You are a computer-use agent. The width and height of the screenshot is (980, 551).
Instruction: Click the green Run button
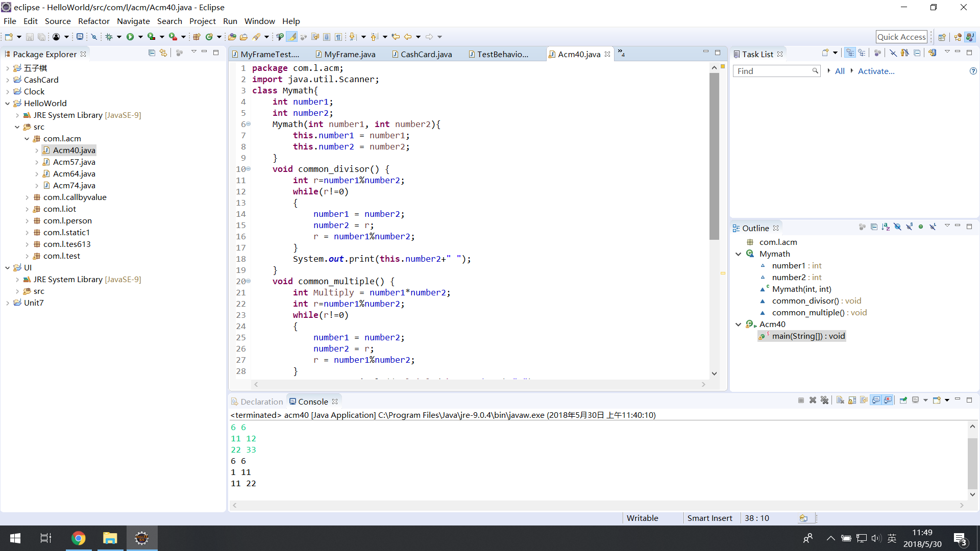click(130, 37)
